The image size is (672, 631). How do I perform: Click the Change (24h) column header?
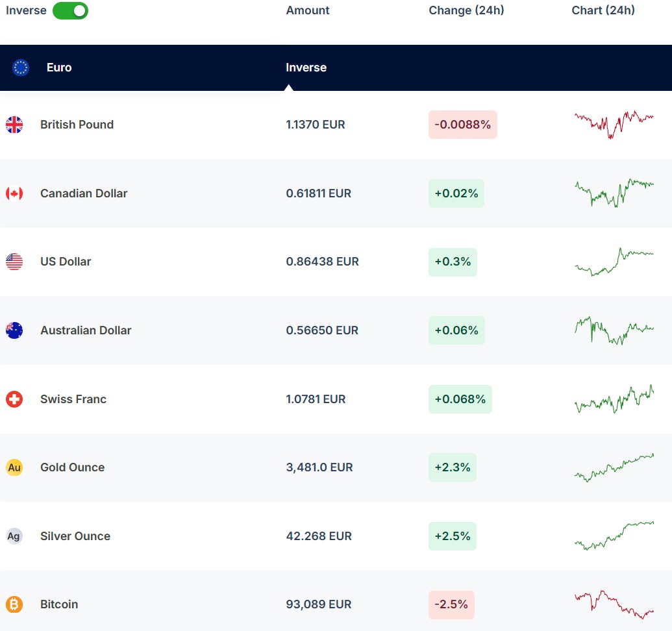(466, 10)
